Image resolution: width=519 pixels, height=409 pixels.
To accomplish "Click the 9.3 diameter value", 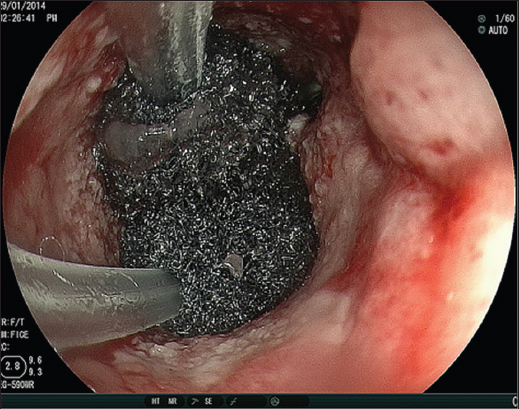I will coord(35,372).
